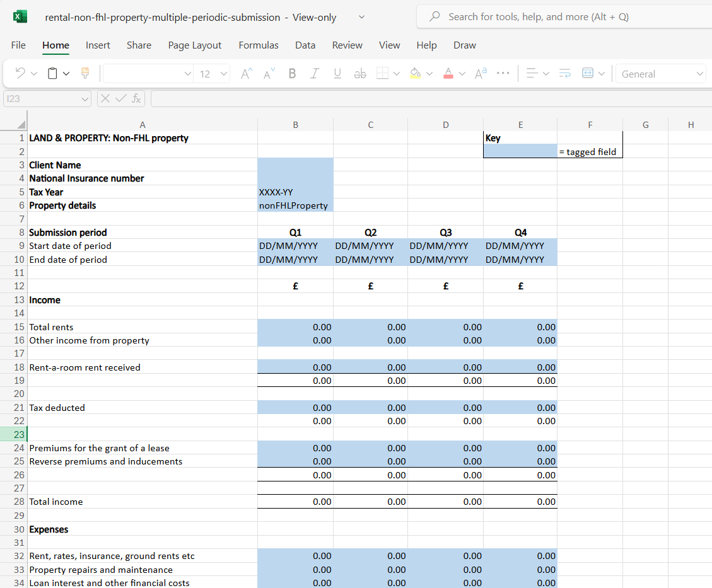The height and width of the screenshot is (588, 712).
Task: Select the '= tagged field' cell
Action: coord(590,151)
